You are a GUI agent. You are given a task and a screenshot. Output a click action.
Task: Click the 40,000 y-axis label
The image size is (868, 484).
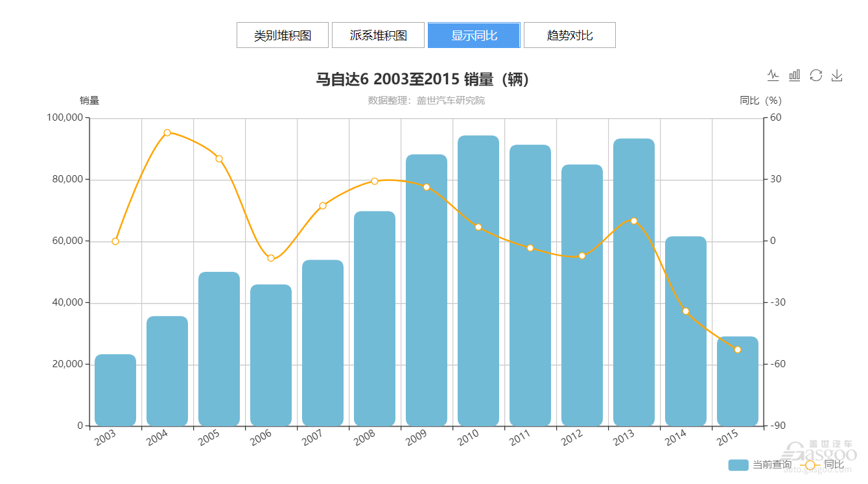pos(69,303)
